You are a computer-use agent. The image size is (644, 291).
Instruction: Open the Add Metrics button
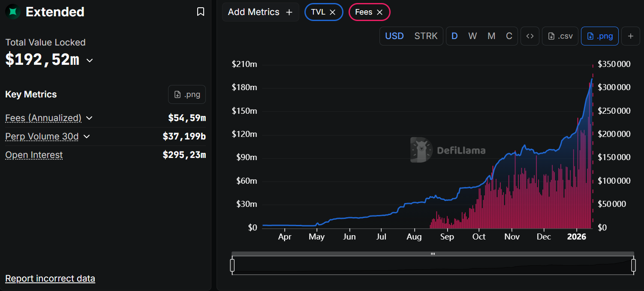260,12
